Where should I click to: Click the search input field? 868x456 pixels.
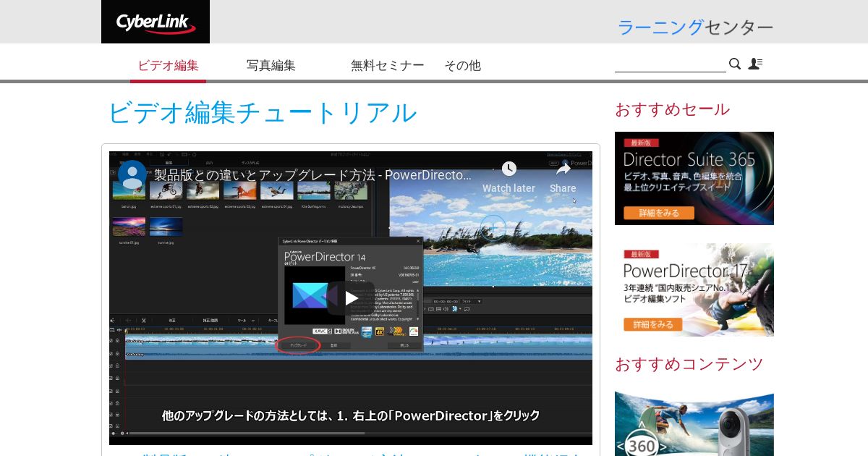(670, 64)
